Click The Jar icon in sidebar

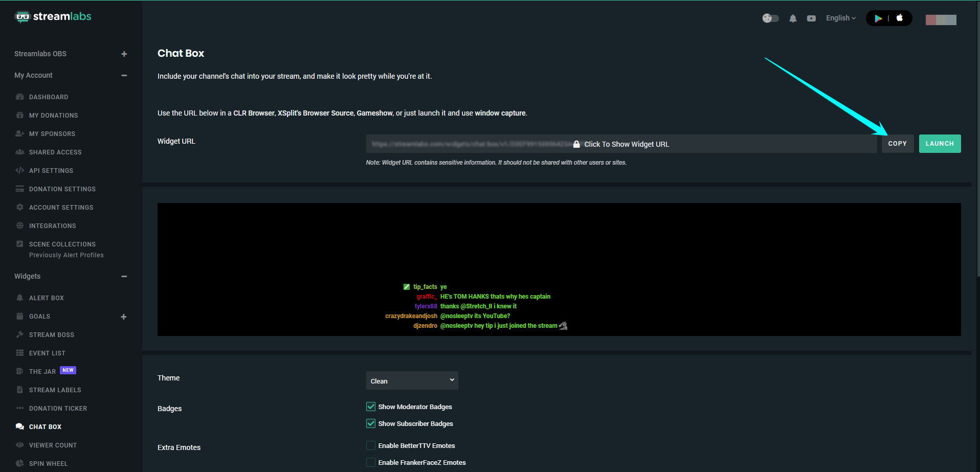coord(20,371)
